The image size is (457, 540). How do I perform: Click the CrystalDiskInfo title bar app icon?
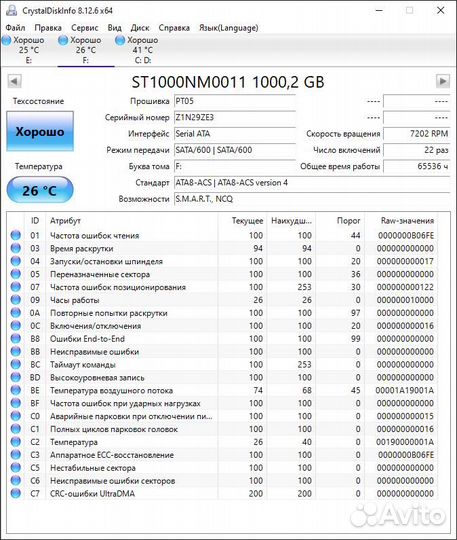point(11,10)
